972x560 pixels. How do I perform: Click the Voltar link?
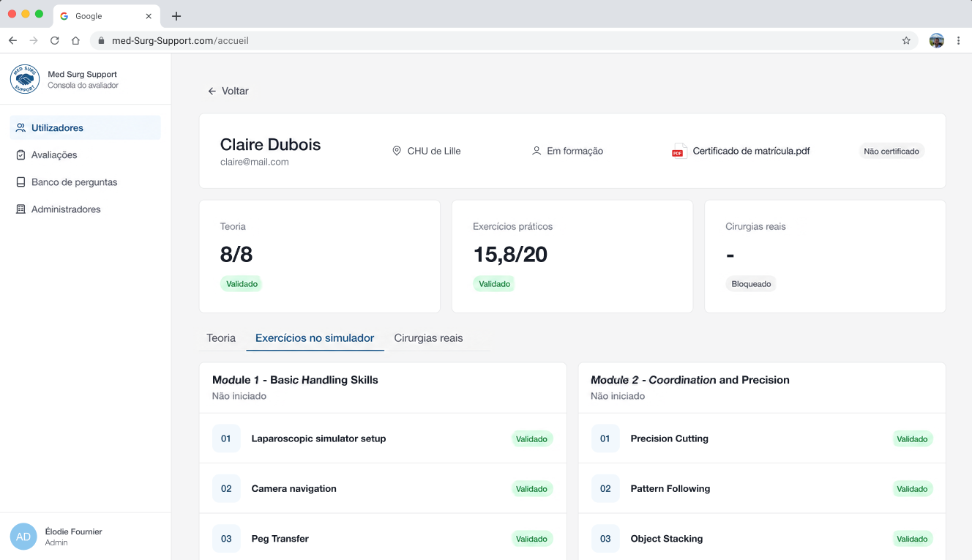228,92
